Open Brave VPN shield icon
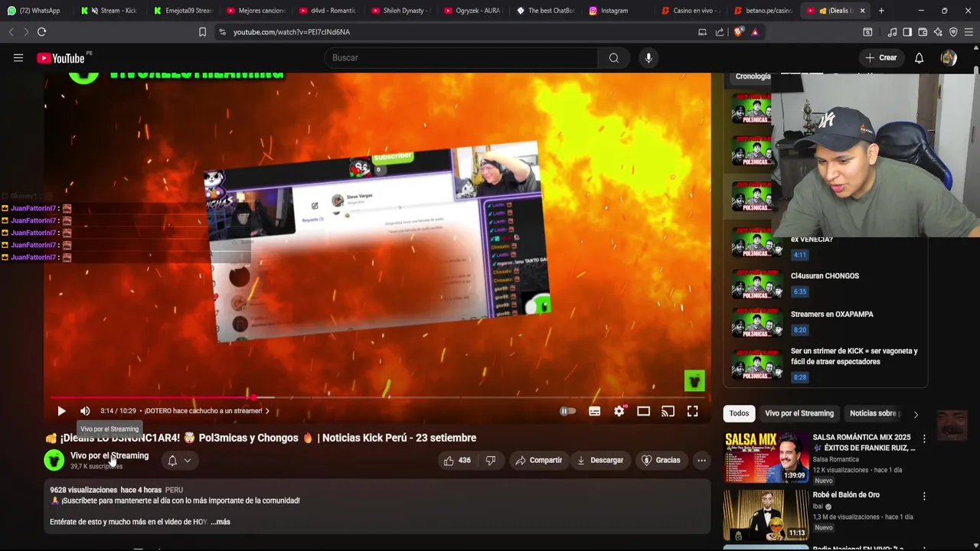This screenshot has width=980, height=551. click(x=953, y=32)
